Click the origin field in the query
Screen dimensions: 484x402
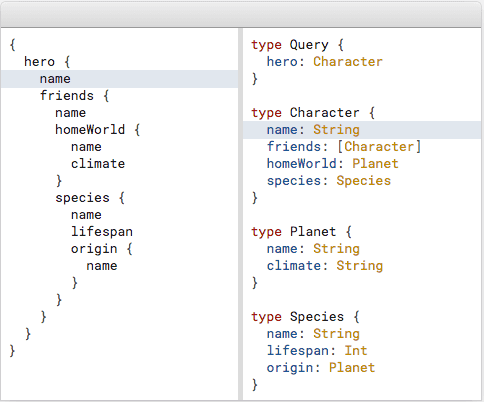point(94,249)
